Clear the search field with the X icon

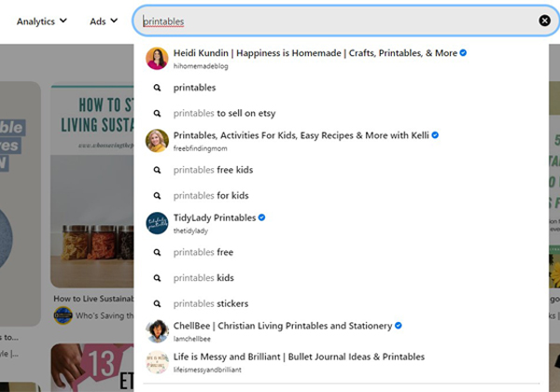544,21
